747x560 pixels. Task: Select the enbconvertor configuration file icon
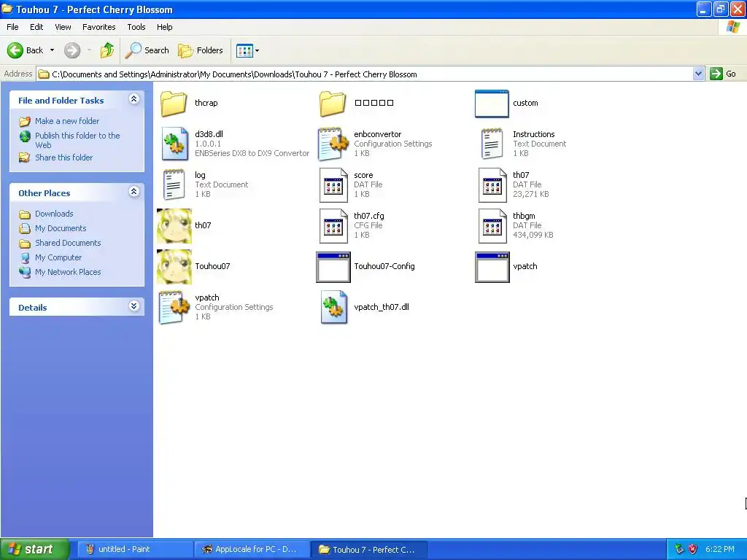(x=333, y=144)
